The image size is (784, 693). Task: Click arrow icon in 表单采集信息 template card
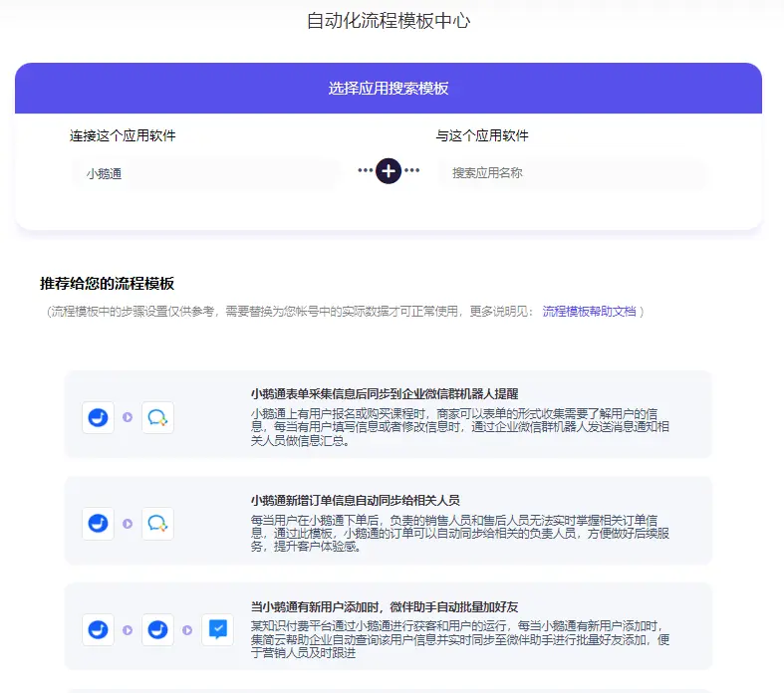click(128, 417)
